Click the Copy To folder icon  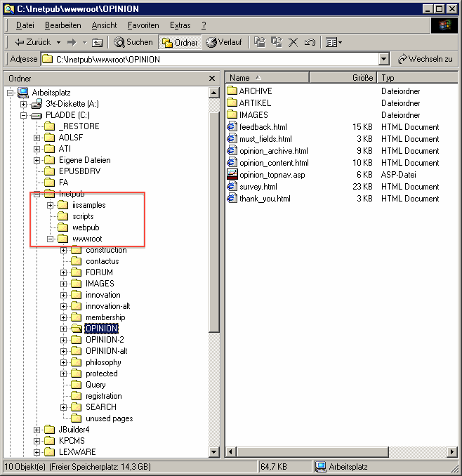pos(277,42)
